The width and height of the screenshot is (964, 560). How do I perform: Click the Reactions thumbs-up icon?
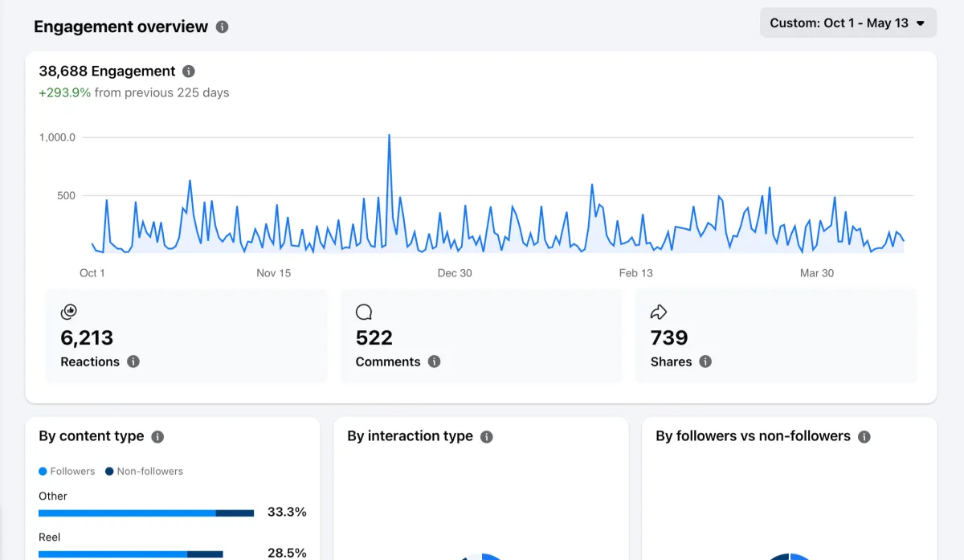68,312
